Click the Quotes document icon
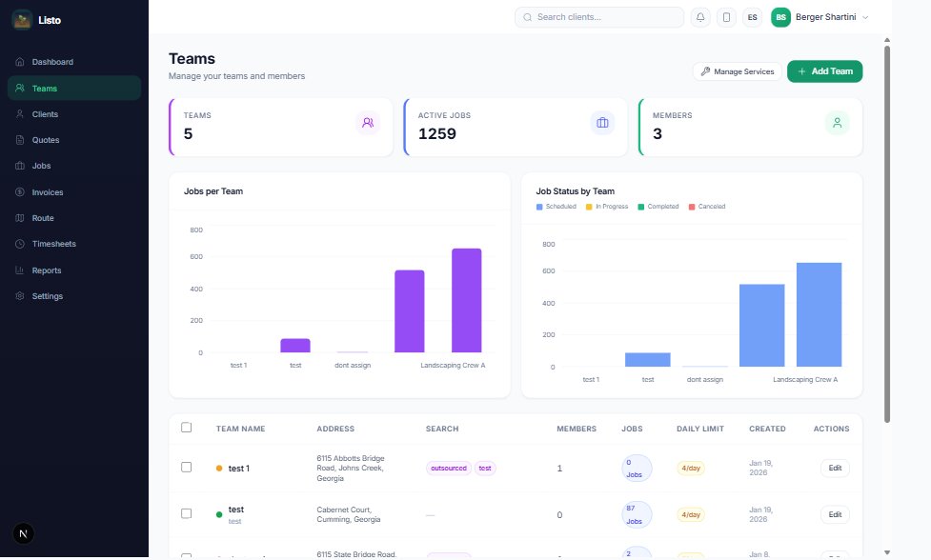 tap(20, 140)
